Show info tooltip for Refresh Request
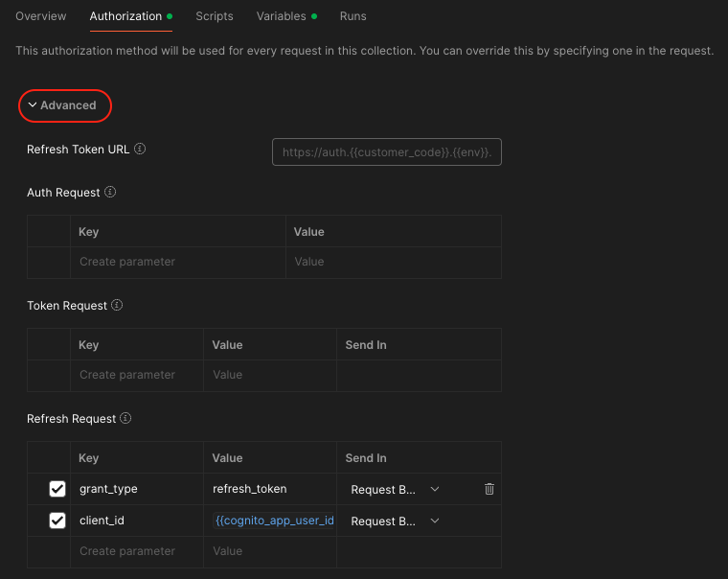The height and width of the screenshot is (579, 728). pyautogui.click(x=125, y=418)
